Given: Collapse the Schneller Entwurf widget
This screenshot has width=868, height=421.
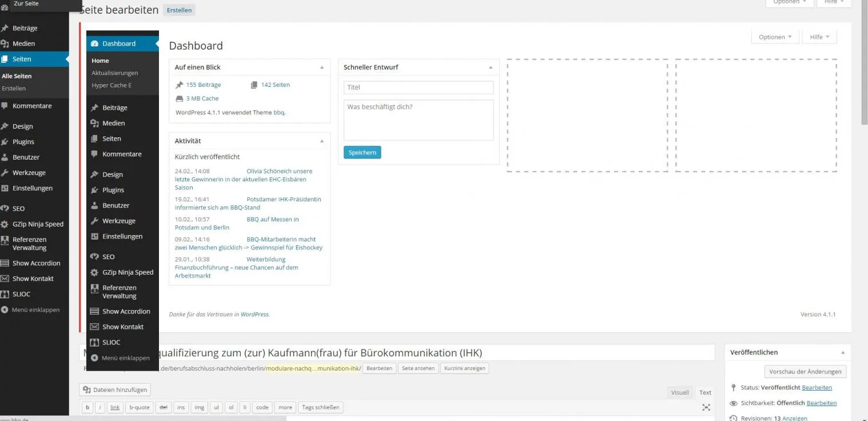Looking at the screenshot, I should (x=491, y=67).
